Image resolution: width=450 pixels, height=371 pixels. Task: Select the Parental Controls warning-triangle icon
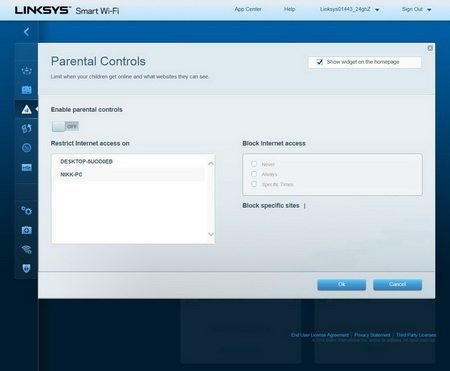[x=27, y=109]
